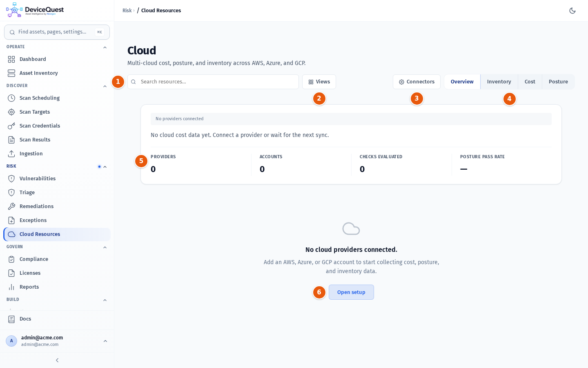Open the Remediations link
This screenshot has width=588, height=368.
click(x=57, y=206)
